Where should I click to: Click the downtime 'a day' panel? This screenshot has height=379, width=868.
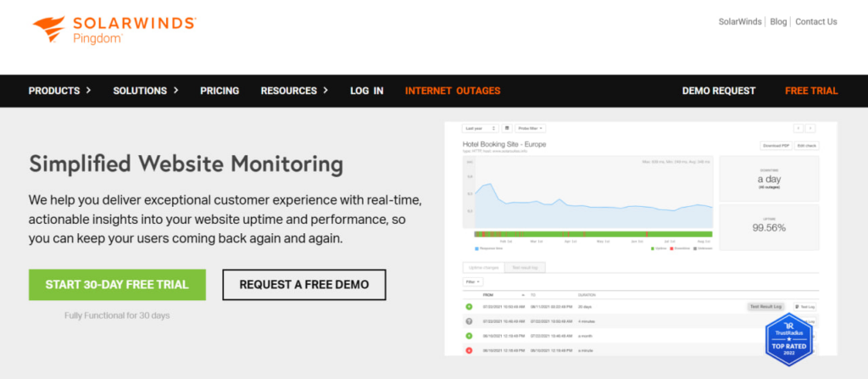pyautogui.click(x=769, y=178)
